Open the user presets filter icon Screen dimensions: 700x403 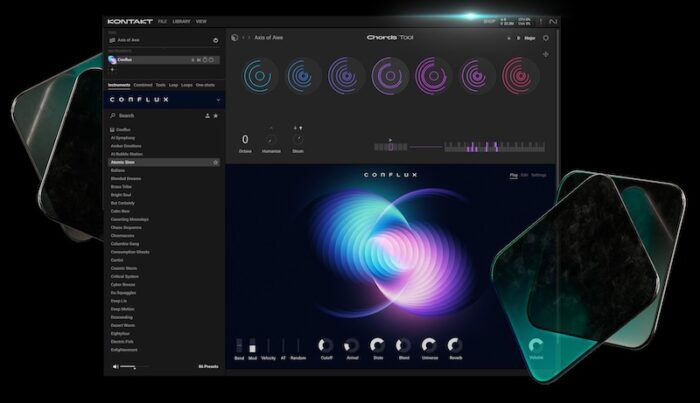207,116
